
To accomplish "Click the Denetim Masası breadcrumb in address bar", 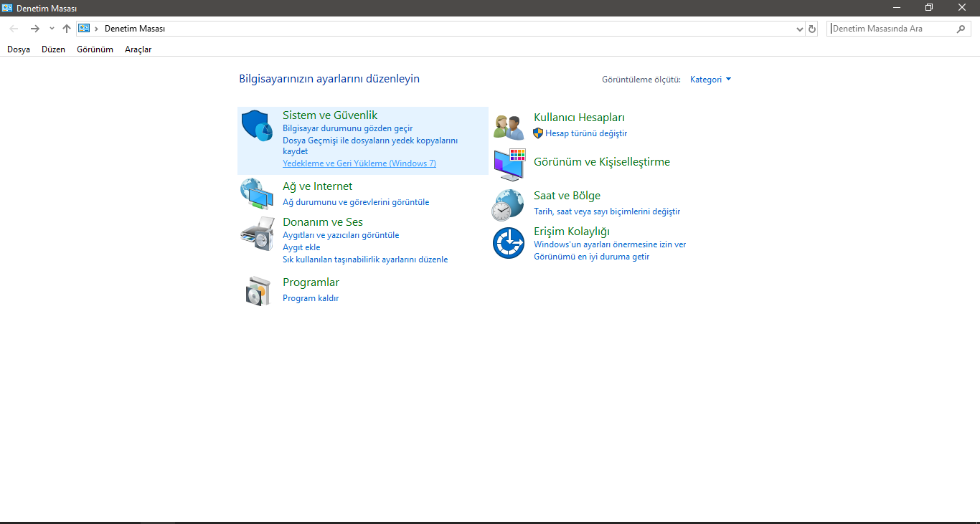I will (135, 29).
